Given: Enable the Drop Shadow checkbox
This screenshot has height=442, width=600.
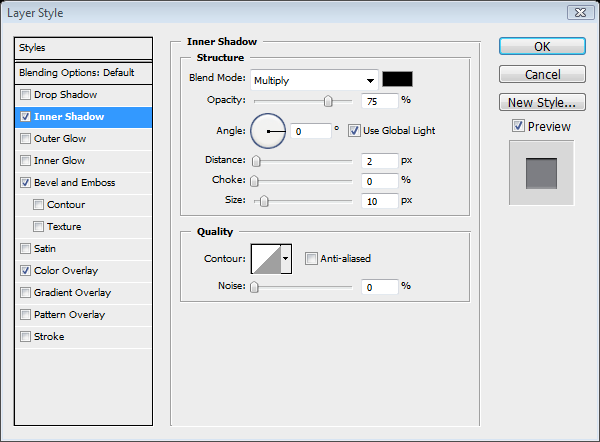Looking at the screenshot, I should click(x=25, y=95).
